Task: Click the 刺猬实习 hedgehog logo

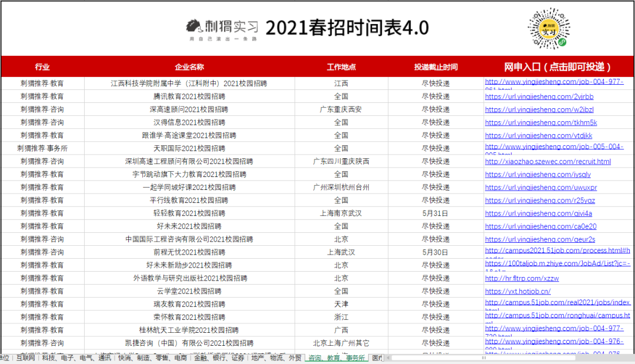Action: 222,29
